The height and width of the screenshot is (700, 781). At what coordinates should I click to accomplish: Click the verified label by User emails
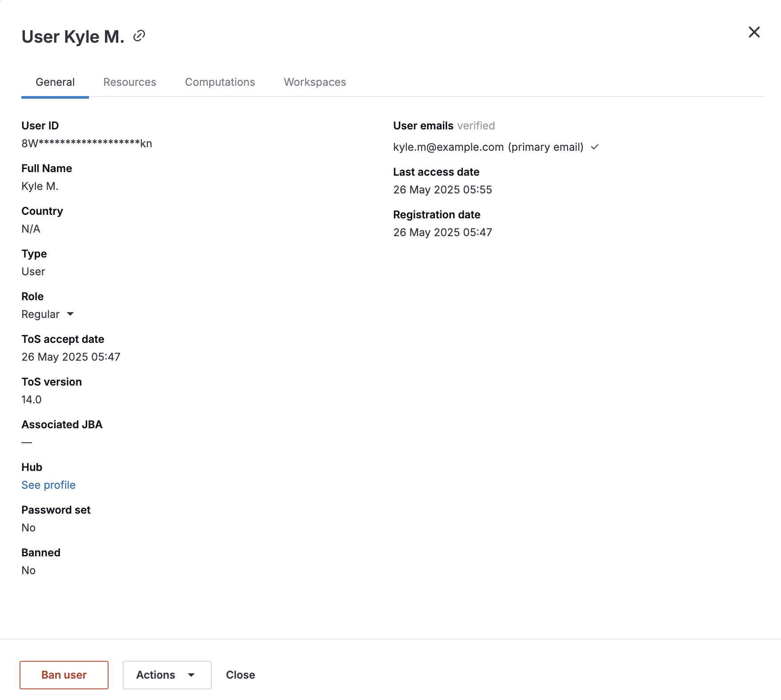476,126
